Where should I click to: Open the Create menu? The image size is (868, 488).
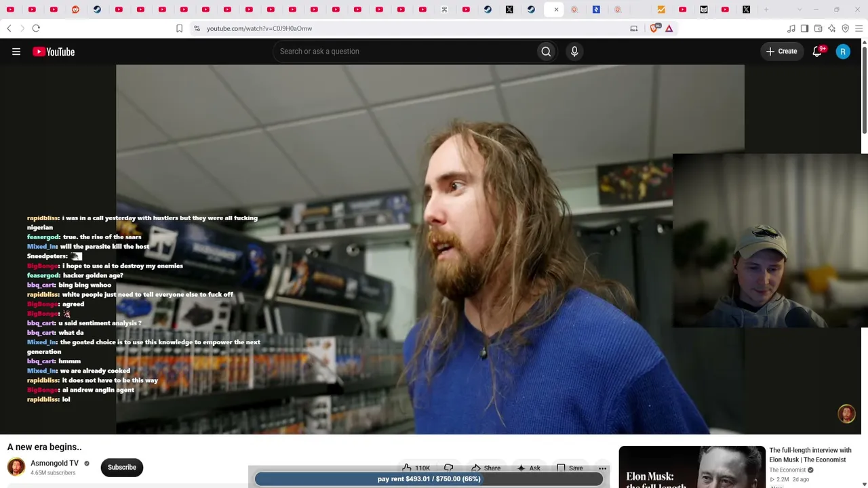[x=781, y=52]
